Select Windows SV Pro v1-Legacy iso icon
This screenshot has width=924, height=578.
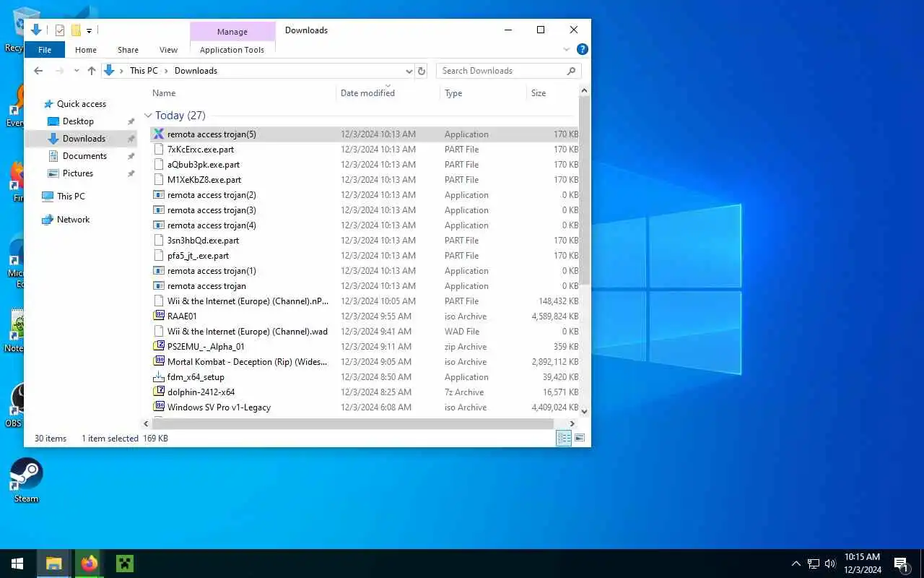coord(160,407)
